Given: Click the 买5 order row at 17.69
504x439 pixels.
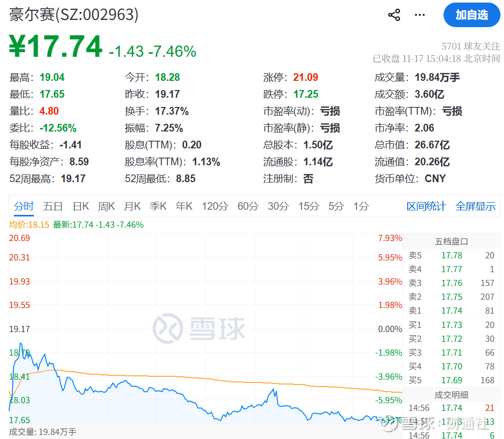Looking at the screenshot, I should pos(451,380).
